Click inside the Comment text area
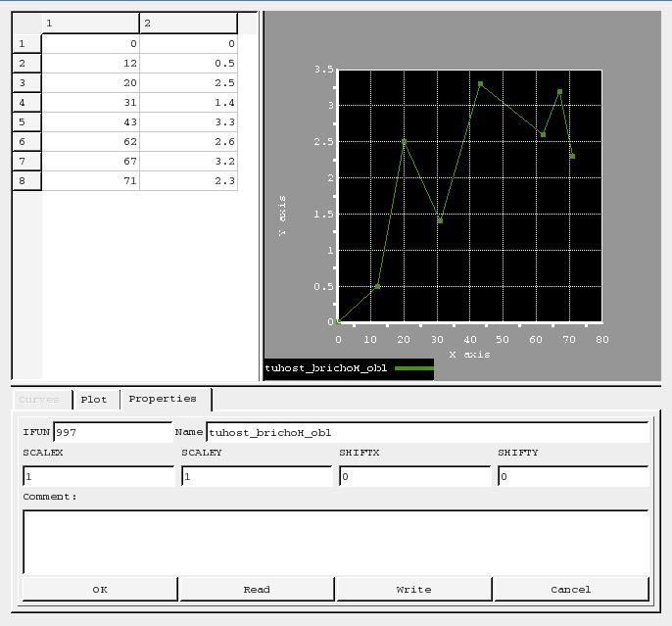Image resolution: width=672 pixels, height=626 pixels. [x=336, y=542]
